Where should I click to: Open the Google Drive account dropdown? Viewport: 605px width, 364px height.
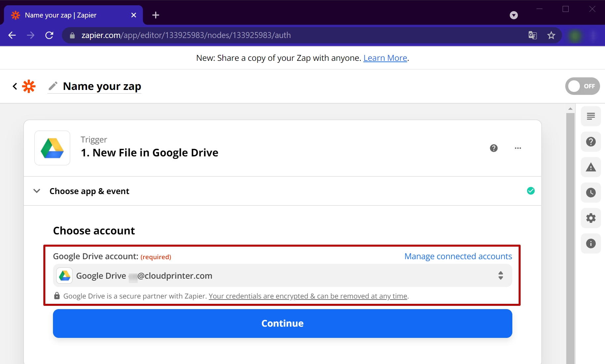tap(282, 275)
